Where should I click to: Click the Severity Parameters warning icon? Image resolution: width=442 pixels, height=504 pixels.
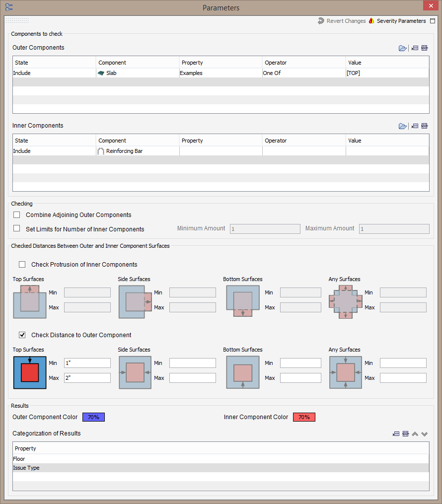coord(371,21)
